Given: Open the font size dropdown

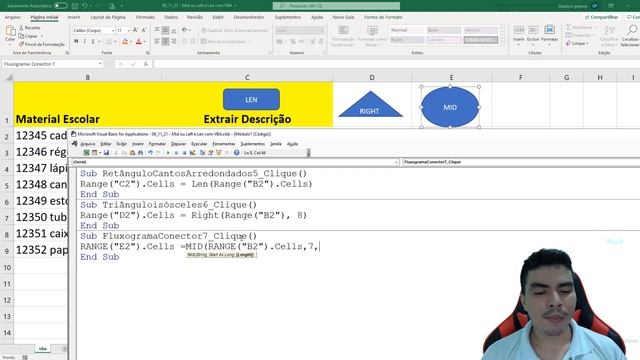Looking at the screenshot, I should [128, 31].
